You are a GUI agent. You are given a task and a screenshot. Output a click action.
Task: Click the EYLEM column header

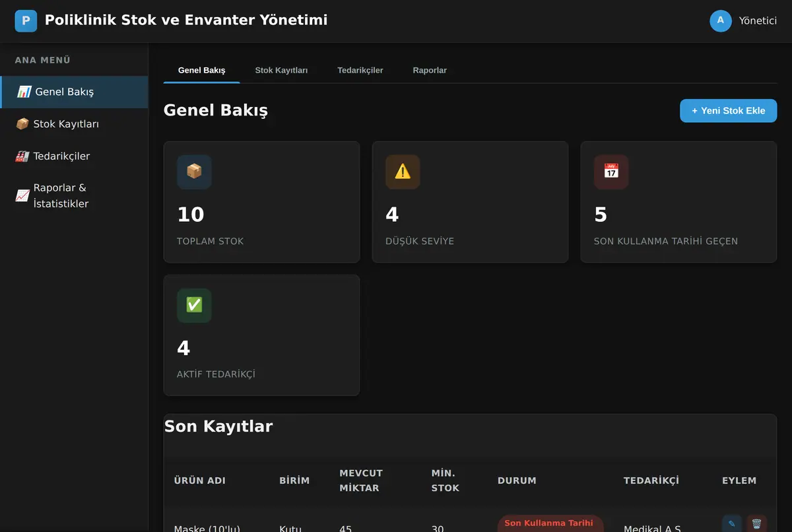[739, 481]
